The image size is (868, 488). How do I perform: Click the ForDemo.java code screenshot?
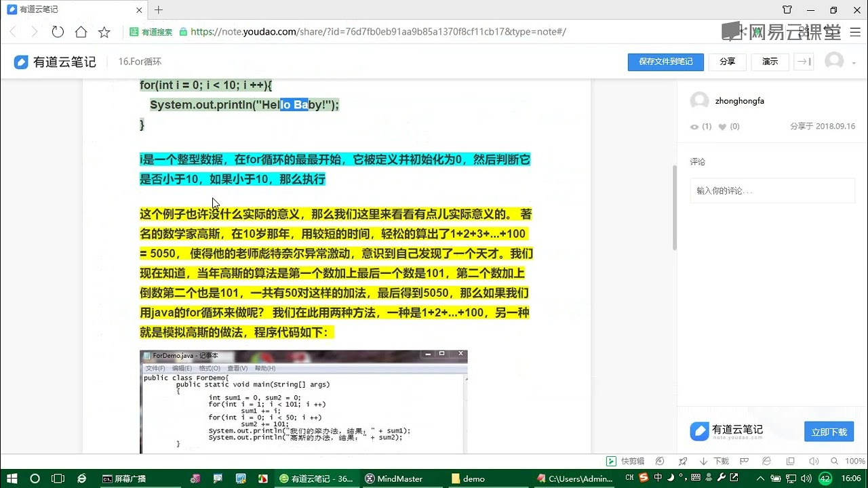[303, 401]
